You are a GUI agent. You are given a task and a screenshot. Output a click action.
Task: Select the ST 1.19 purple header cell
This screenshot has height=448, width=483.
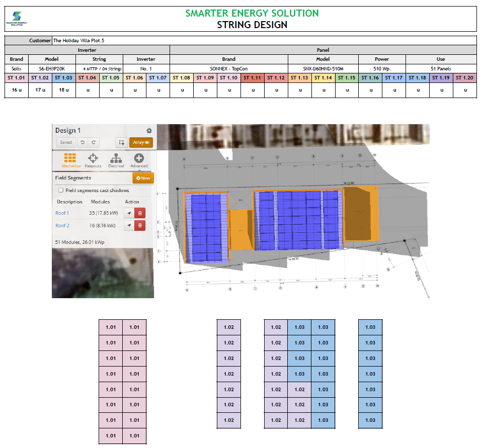click(441, 78)
